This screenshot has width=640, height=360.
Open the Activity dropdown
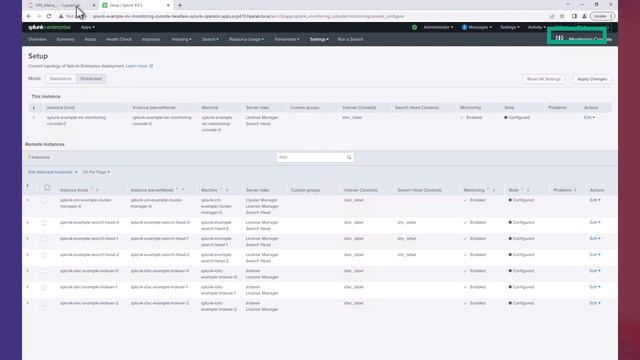click(536, 27)
